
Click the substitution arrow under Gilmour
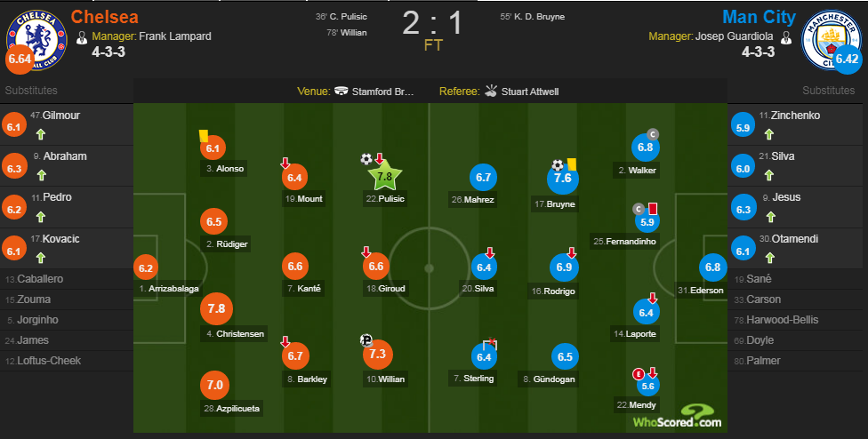click(40, 136)
